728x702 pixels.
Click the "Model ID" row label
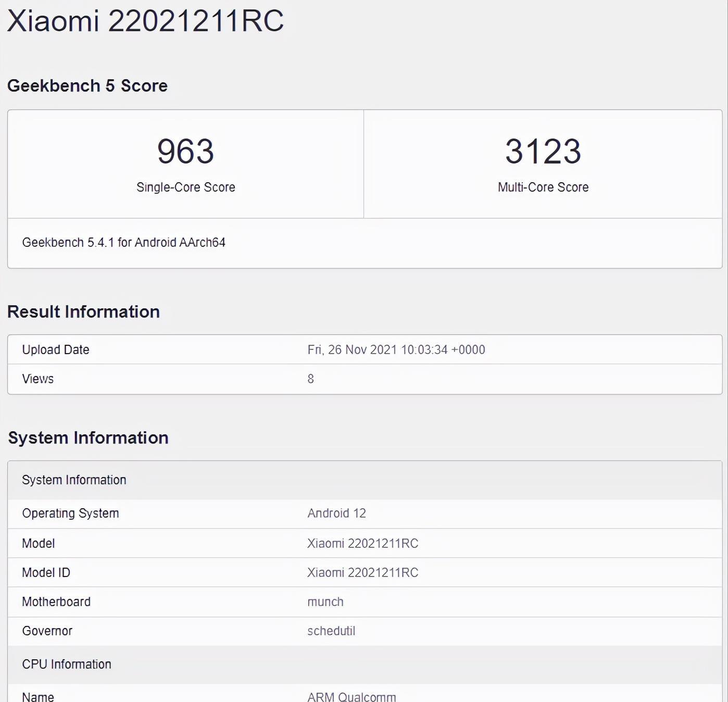pyautogui.click(x=46, y=572)
